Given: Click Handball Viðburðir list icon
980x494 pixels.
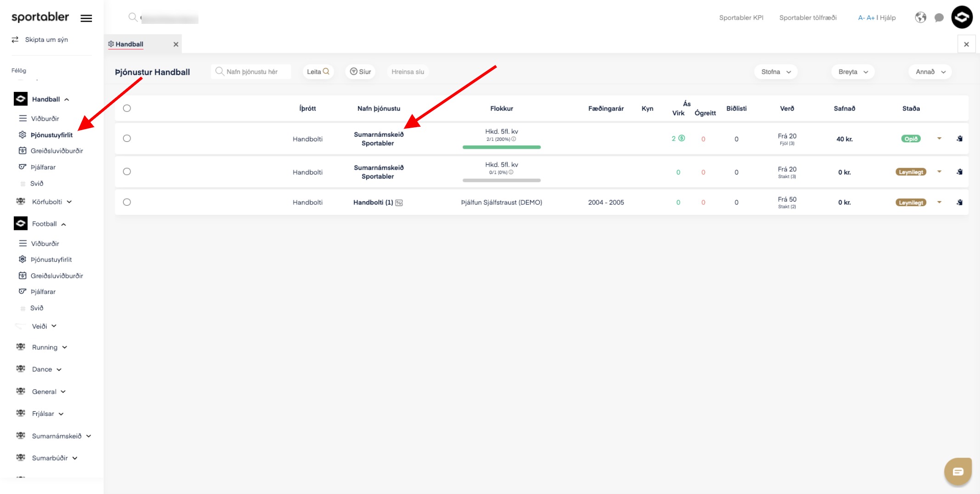Looking at the screenshot, I should tap(23, 118).
